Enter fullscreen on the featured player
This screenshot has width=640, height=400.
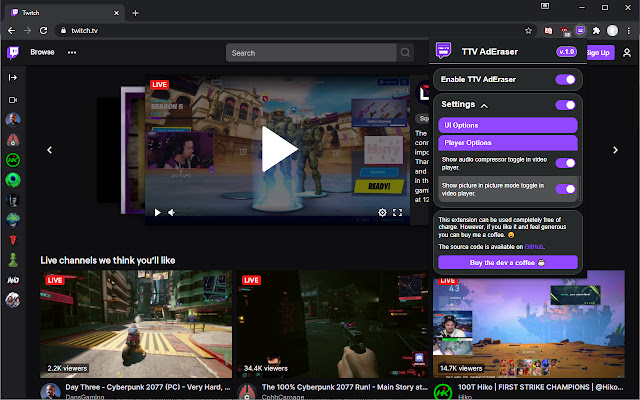tap(397, 212)
